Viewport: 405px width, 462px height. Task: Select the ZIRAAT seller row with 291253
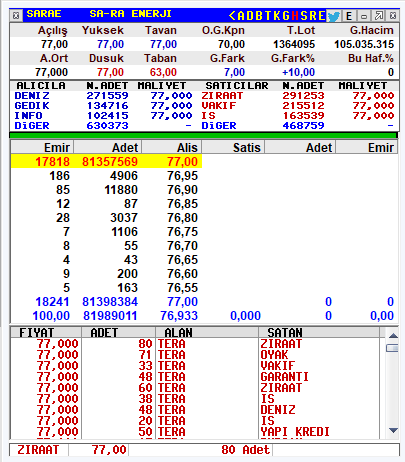point(298,96)
